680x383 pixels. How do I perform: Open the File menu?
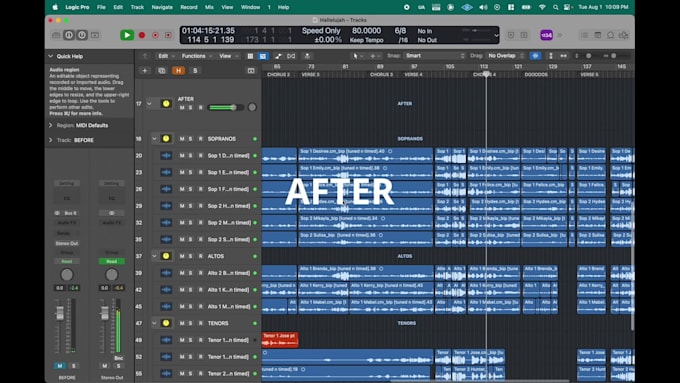tap(101, 7)
